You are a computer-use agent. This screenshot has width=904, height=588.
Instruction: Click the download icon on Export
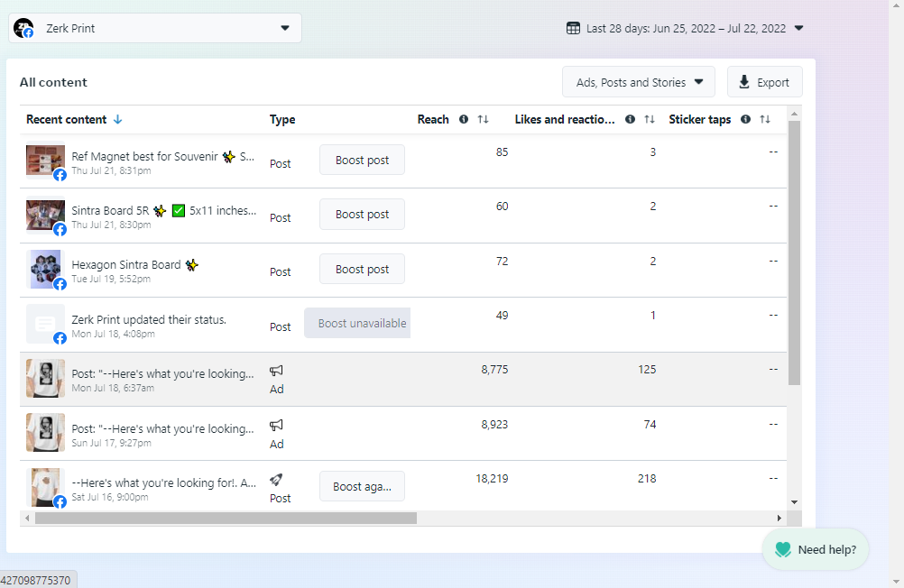pos(744,82)
